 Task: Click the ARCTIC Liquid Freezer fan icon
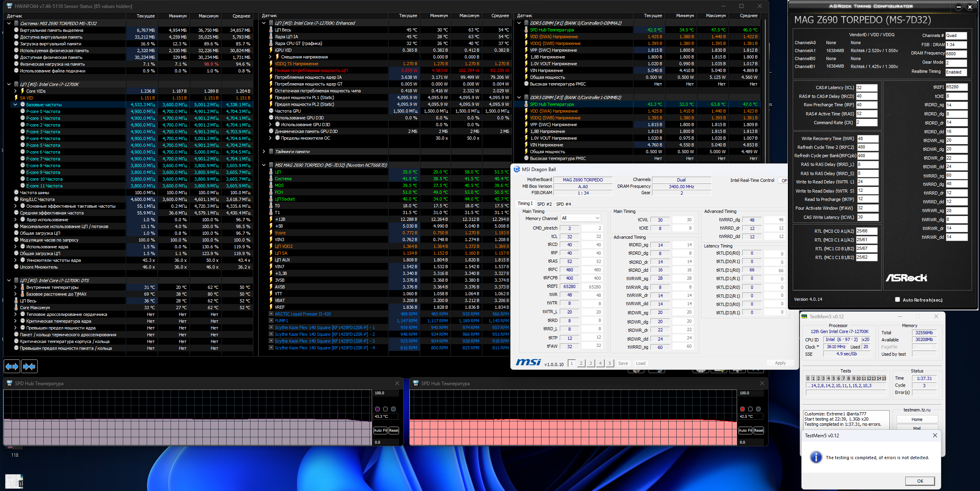pos(271,314)
